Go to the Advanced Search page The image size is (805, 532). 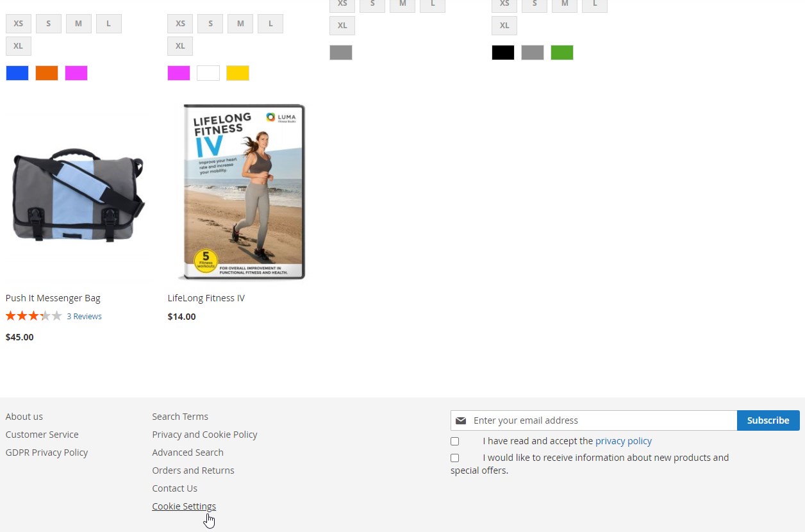[188, 453]
